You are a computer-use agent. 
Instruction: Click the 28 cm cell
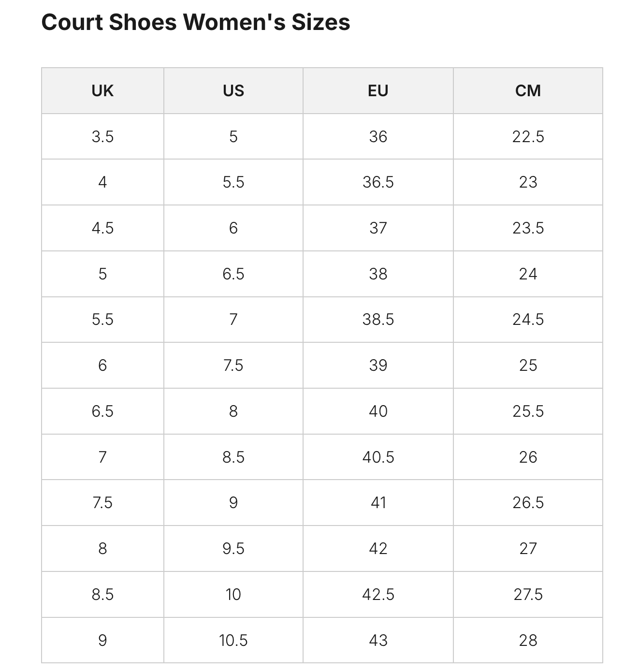point(528,640)
